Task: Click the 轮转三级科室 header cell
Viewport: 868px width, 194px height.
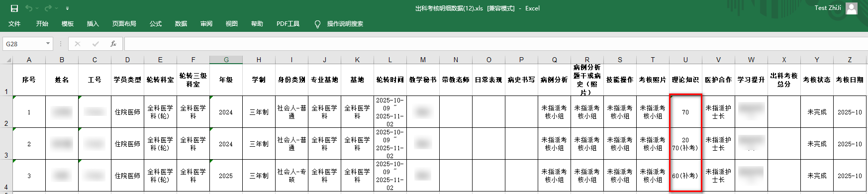Action: point(193,80)
